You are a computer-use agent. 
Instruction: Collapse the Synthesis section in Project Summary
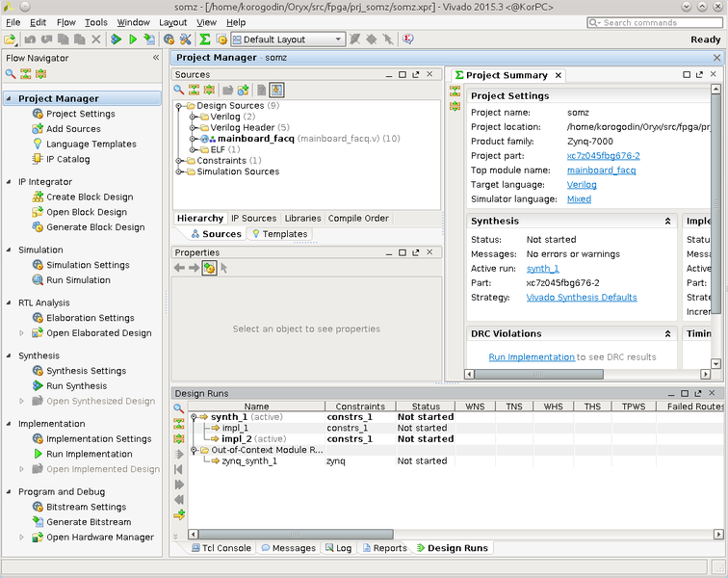point(668,221)
